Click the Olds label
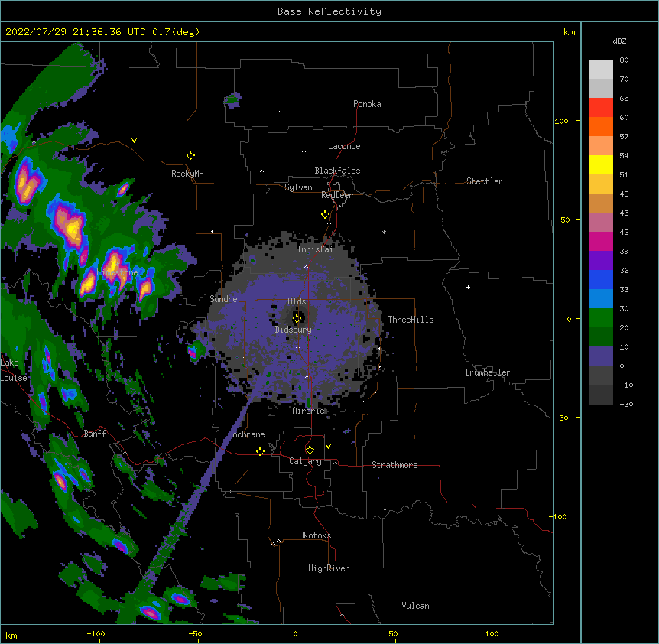The height and width of the screenshot is (644, 659). click(297, 301)
